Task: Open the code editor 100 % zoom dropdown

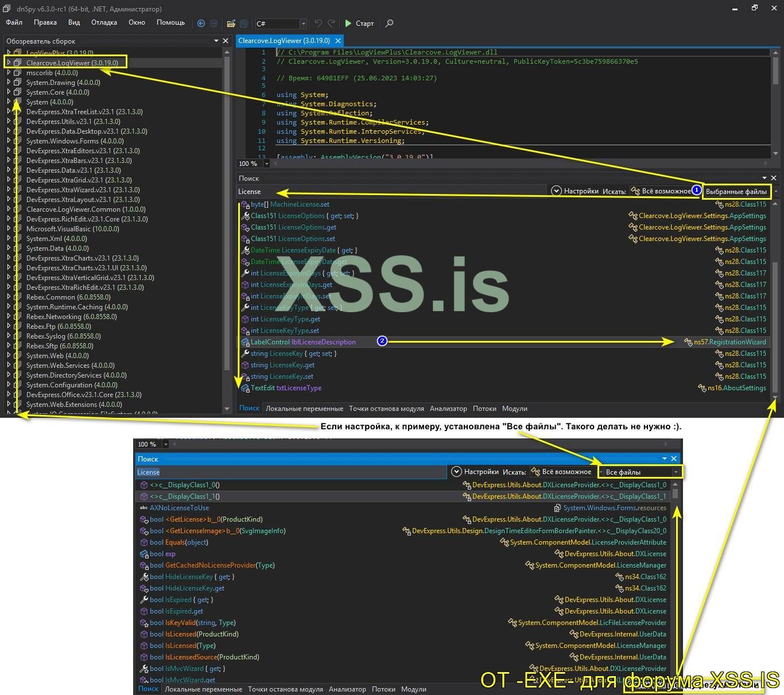Action: point(266,164)
